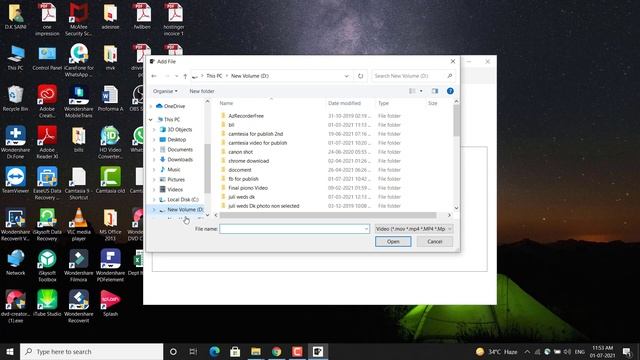Open the File name history dropdown arrow
Viewport: 640px width, 360px height.
tap(366, 229)
